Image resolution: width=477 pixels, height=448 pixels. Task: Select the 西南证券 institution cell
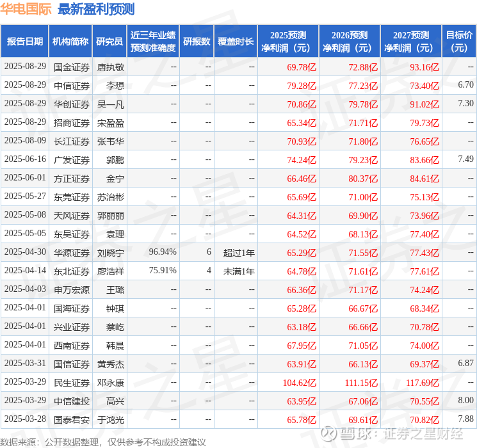72,346
